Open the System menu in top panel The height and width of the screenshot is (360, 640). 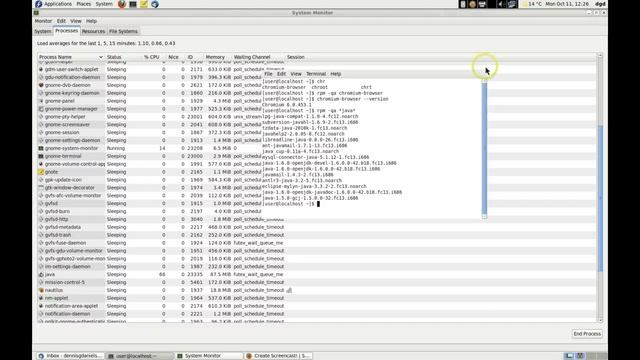[x=104, y=4]
